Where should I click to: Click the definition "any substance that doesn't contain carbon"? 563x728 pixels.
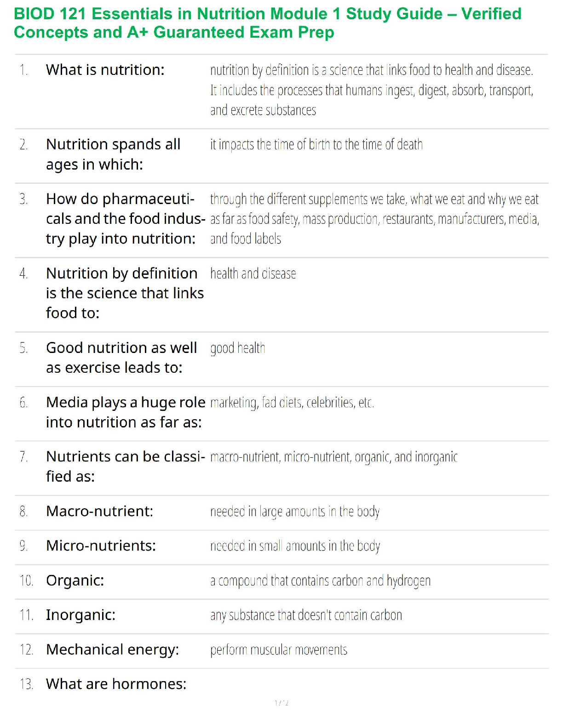coord(306,615)
